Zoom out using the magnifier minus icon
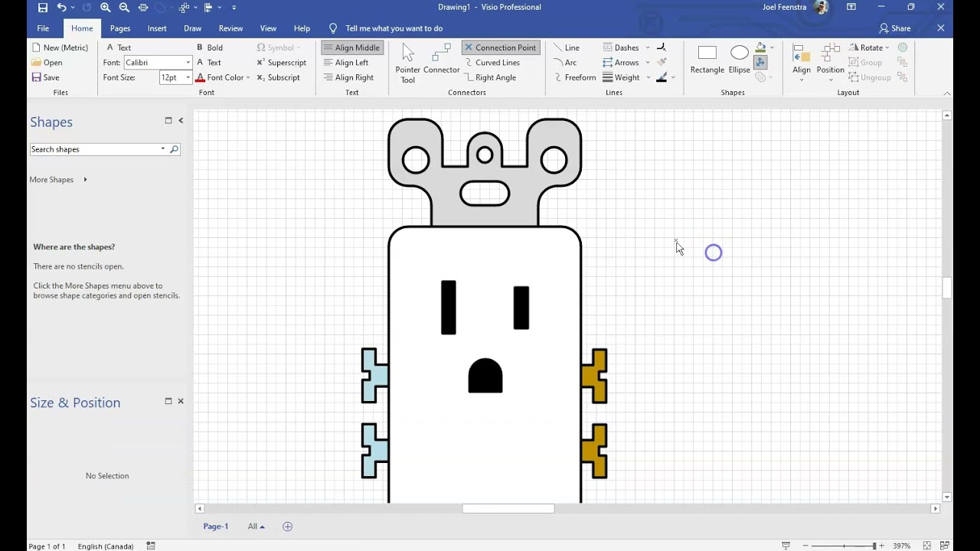Viewport: 980px width, 551px height. 124,8
